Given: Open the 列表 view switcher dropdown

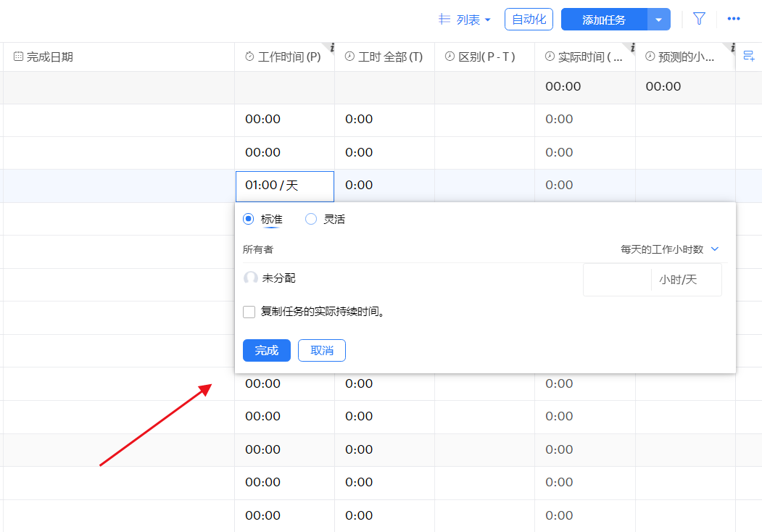Looking at the screenshot, I should click(465, 20).
